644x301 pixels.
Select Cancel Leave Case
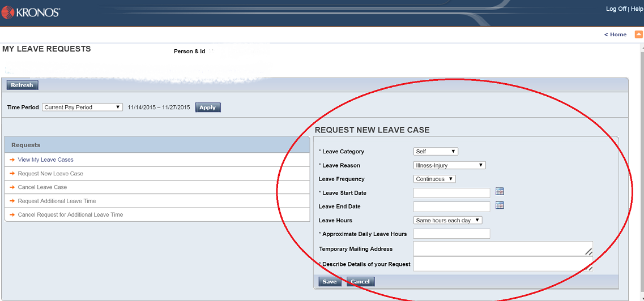42,187
